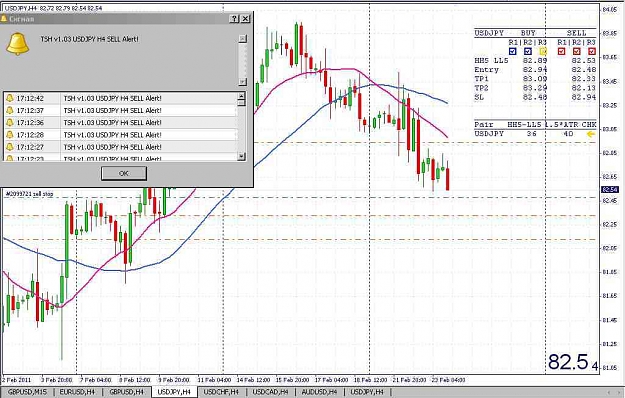625x398 pixels.
Task: Click the up arrow of the alert history list
Action: pyautogui.click(x=241, y=96)
